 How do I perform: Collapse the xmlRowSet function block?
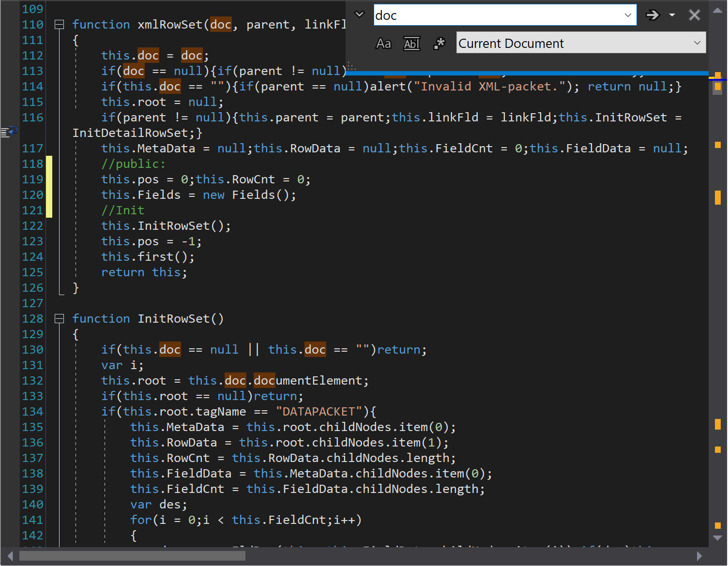tap(59, 25)
